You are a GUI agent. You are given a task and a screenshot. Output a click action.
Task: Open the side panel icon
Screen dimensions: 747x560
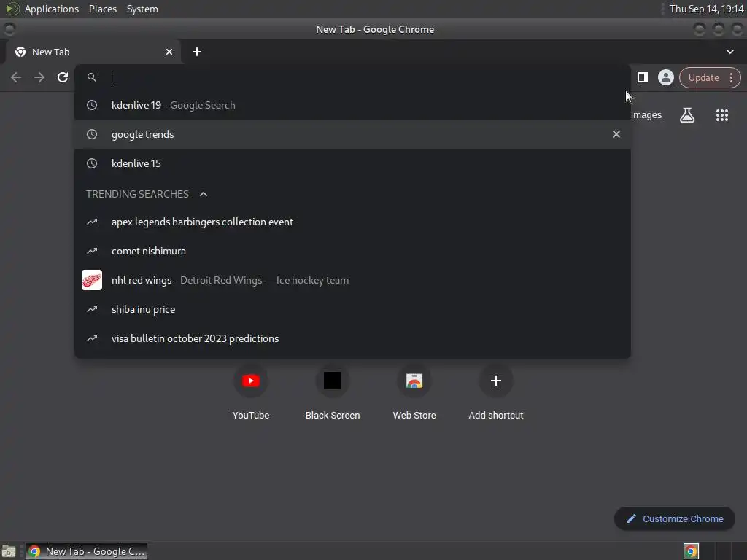click(643, 77)
